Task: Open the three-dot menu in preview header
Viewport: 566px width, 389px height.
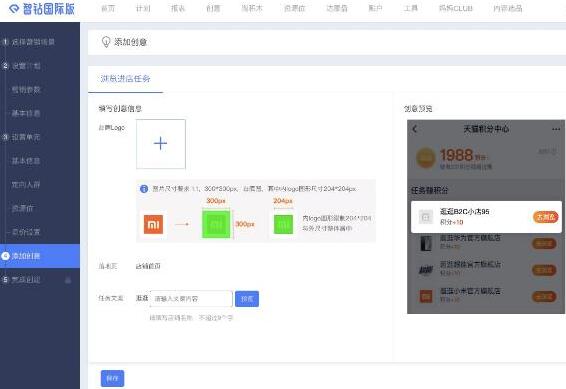Action: click(556, 129)
